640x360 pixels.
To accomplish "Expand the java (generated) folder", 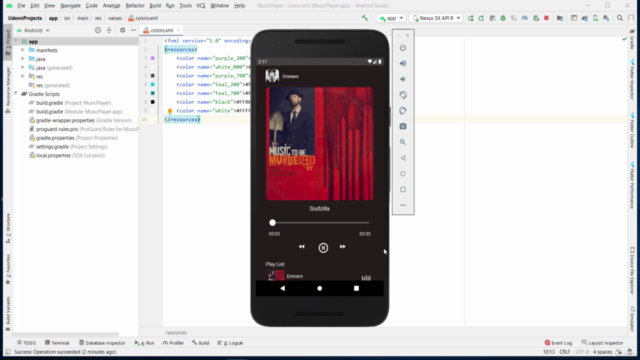I will (x=23, y=67).
